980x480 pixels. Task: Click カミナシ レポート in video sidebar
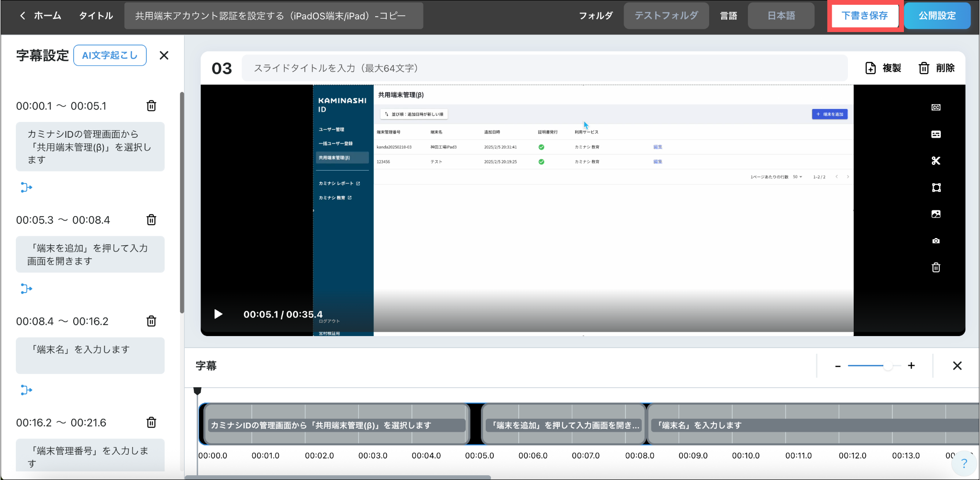339,184
